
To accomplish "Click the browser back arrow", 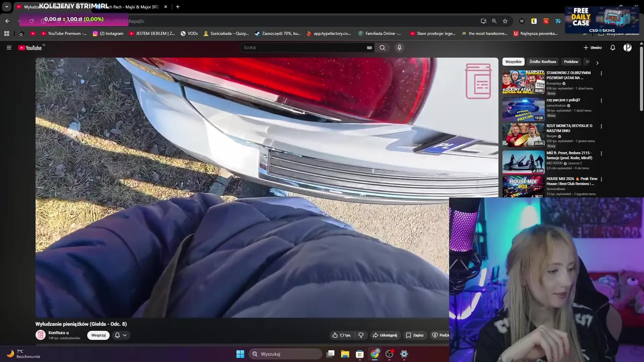I will coord(7,21).
